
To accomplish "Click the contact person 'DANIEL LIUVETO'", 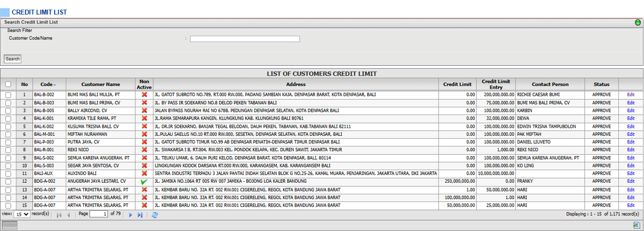I will coord(534,142).
